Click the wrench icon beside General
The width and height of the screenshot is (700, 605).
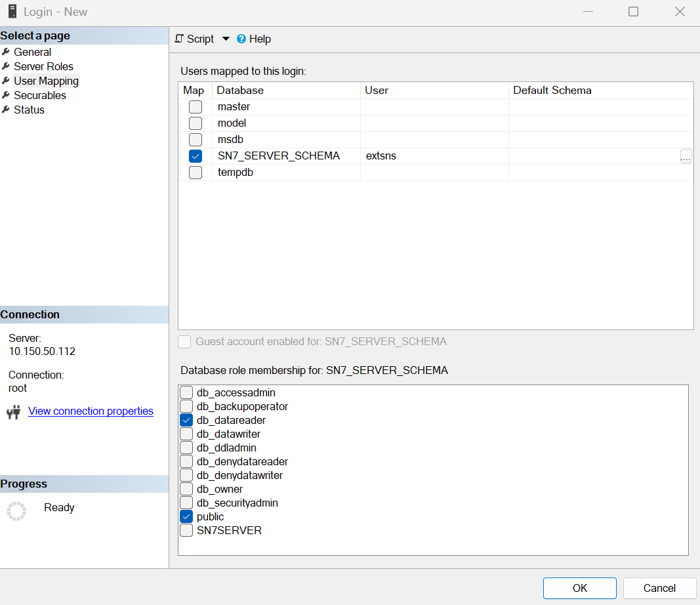7,52
